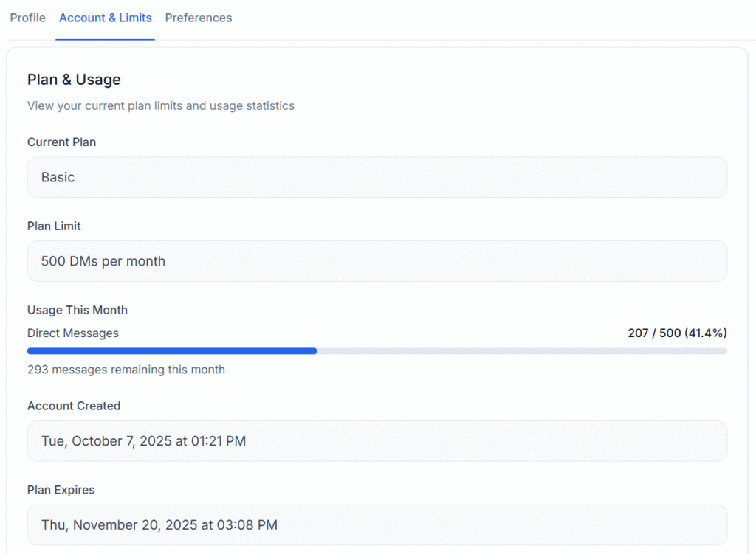Select the 500 DMs per month field
The image size is (756, 554).
pyautogui.click(x=377, y=261)
